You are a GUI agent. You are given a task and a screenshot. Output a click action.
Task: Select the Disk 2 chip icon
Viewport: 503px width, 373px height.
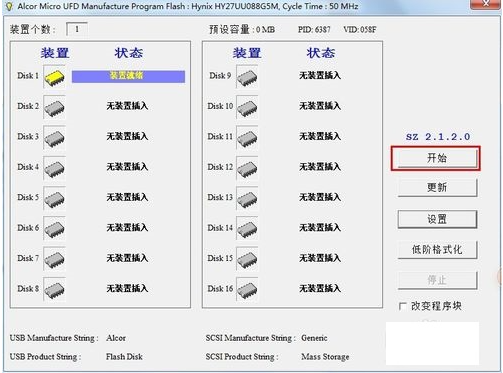click(54, 108)
